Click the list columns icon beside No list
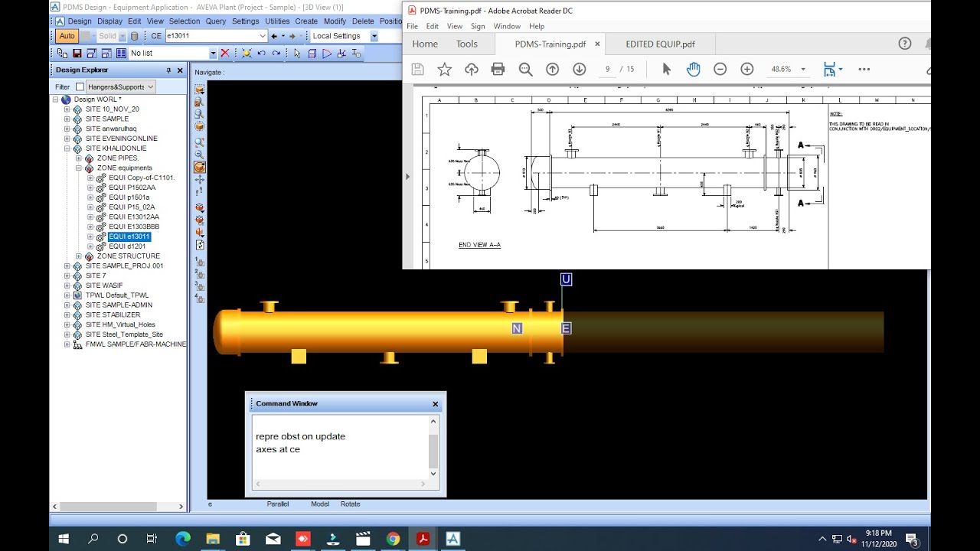This screenshot has height=551, width=980. click(120, 54)
